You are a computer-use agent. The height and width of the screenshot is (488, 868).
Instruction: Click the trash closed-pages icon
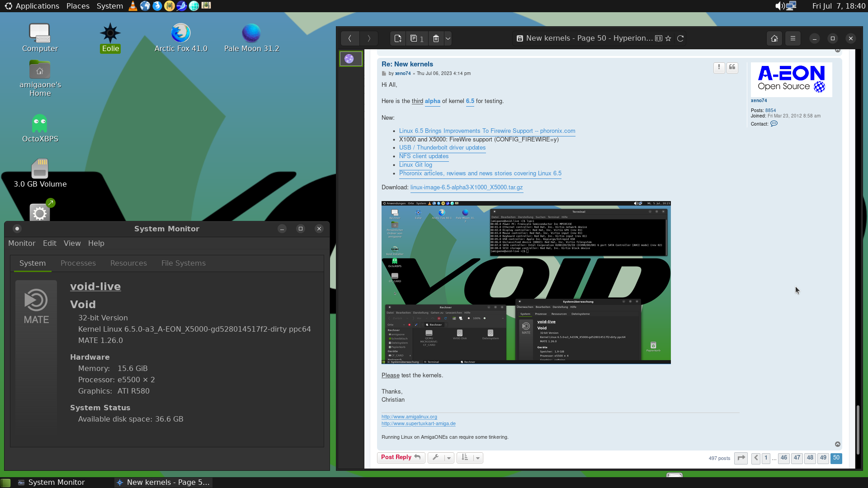click(436, 38)
